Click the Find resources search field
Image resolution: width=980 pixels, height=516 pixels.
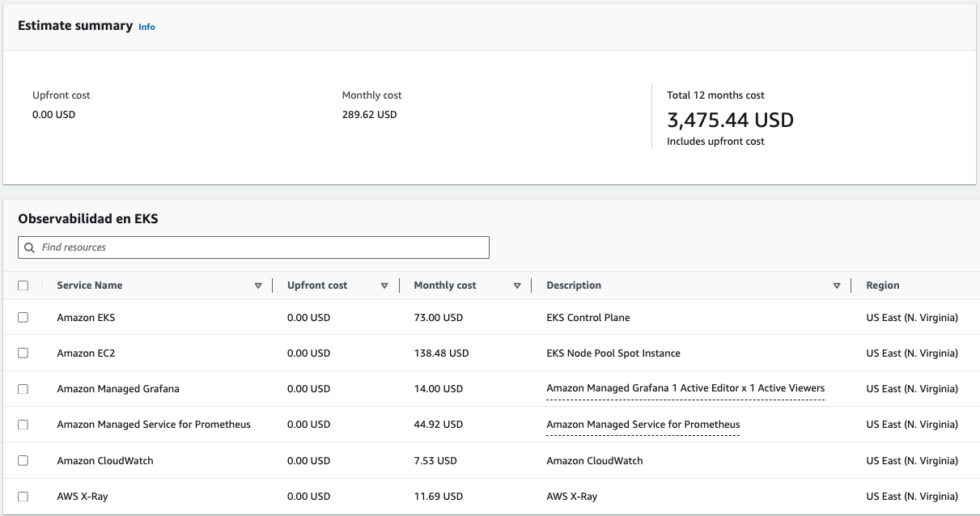tap(253, 247)
